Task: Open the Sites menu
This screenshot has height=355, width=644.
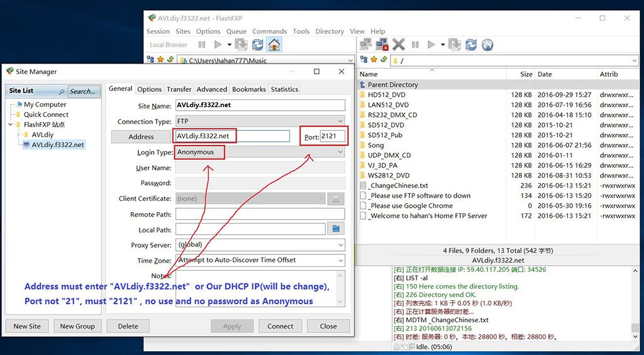Action: (x=183, y=31)
